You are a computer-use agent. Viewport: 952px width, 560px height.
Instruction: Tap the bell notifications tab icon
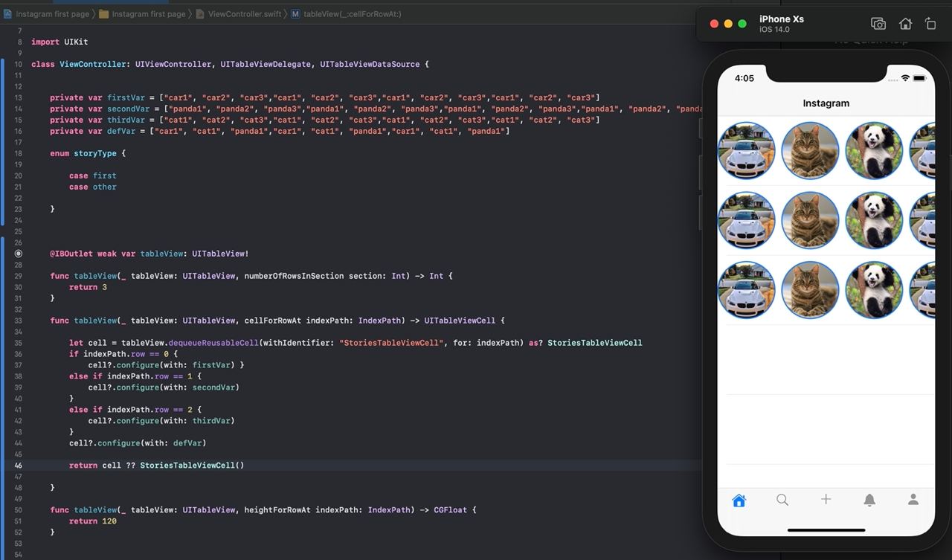click(869, 500)
